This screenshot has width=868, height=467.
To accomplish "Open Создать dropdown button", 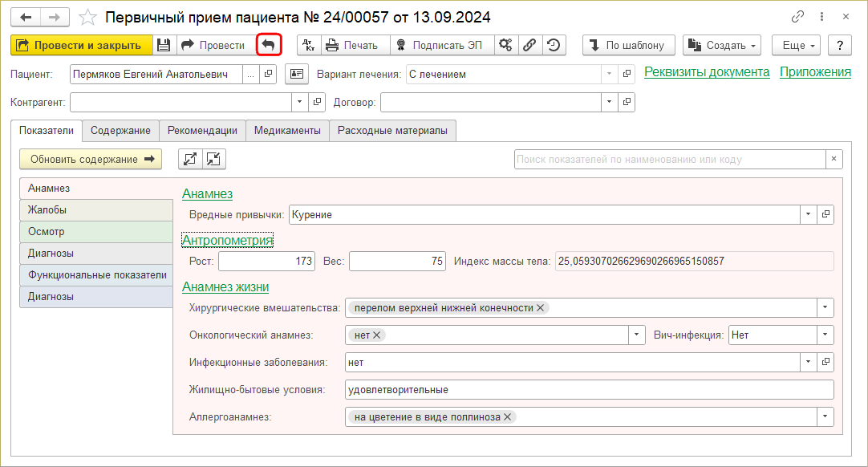I will point(722,45).
